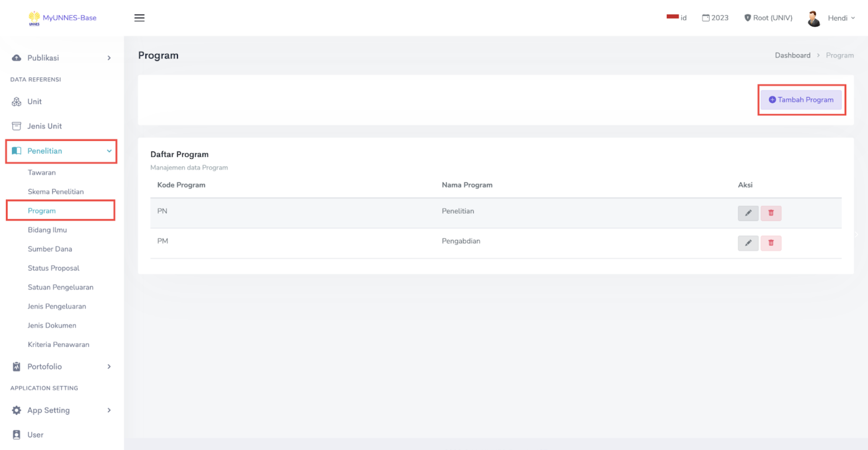Open the Hendi user dropdown
The image size is (868, 450).
[x=841, y=18]
